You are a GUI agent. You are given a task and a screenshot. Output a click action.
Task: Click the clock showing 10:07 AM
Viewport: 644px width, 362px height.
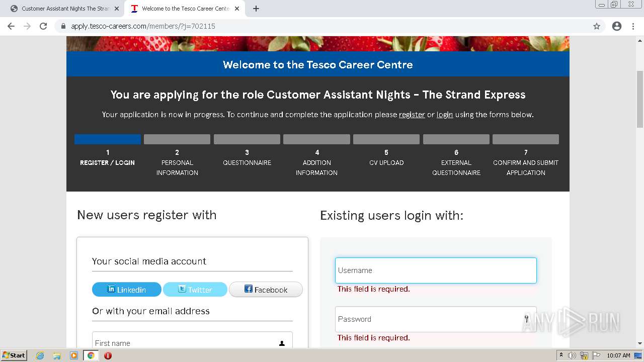click(x=618, y=355)
